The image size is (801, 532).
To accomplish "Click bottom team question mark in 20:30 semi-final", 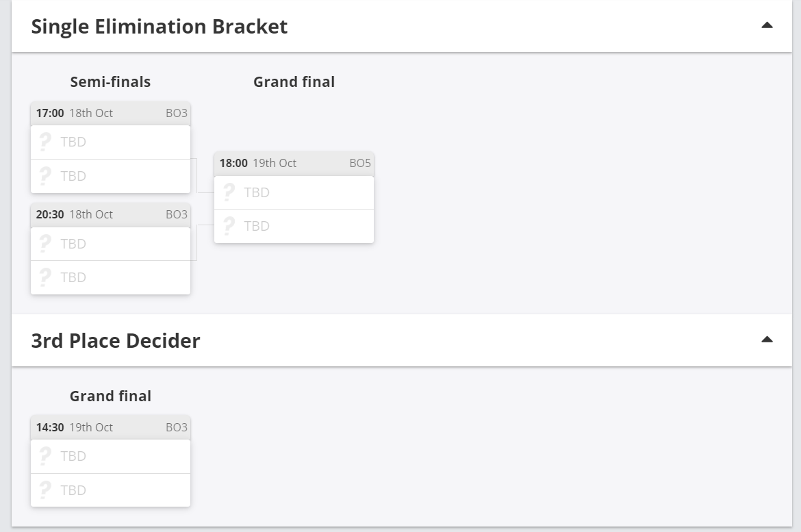I will click(x=45, y=277).
